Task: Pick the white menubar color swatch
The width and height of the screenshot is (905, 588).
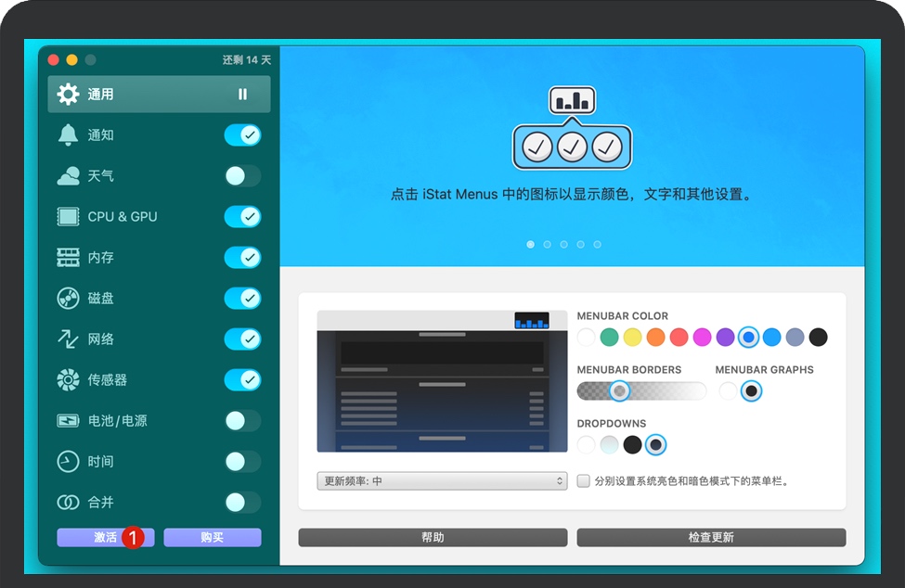Action: pos(586,338)
